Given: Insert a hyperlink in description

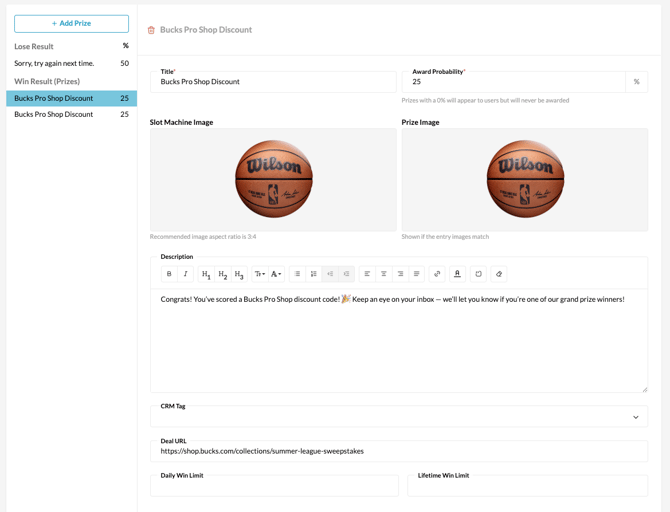Looking at the screenshot, I should tap(437, 274).
